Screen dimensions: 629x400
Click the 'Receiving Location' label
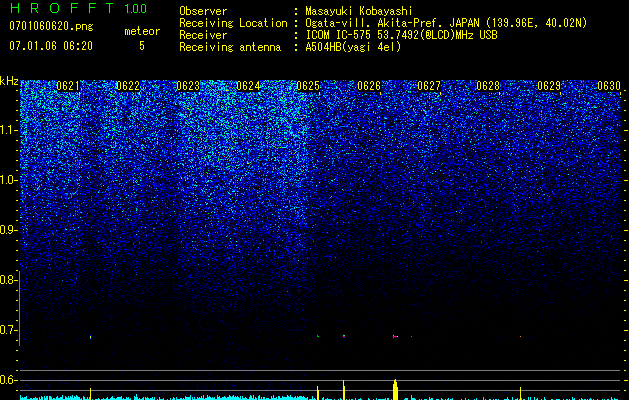[x=233, y=23]
